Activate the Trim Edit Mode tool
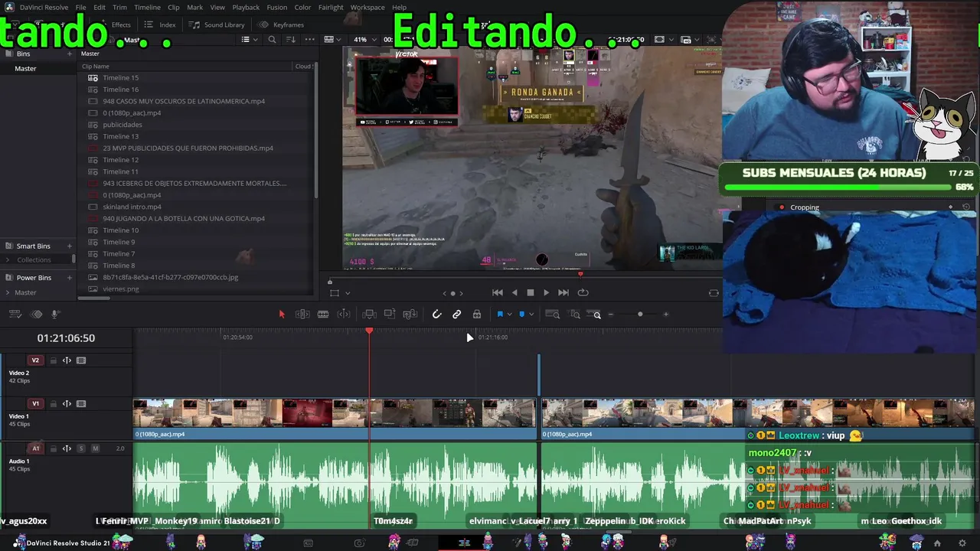 coord(302,314)
